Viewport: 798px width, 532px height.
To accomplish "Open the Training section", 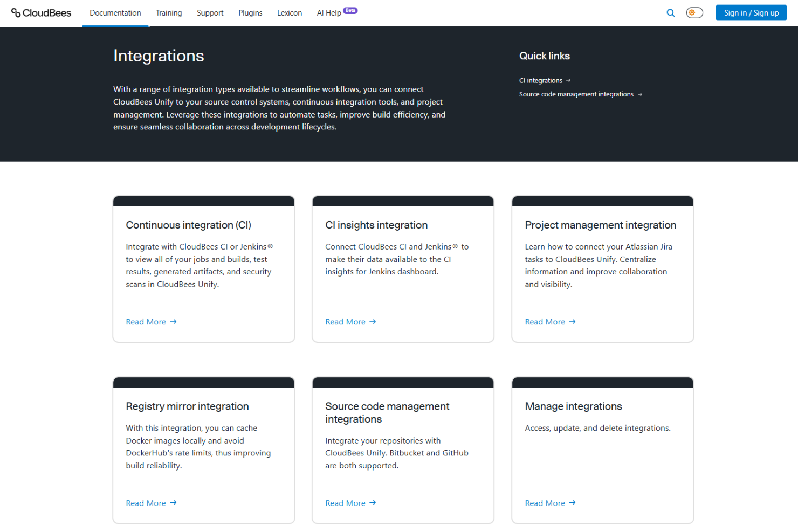I will click(168, 12).
